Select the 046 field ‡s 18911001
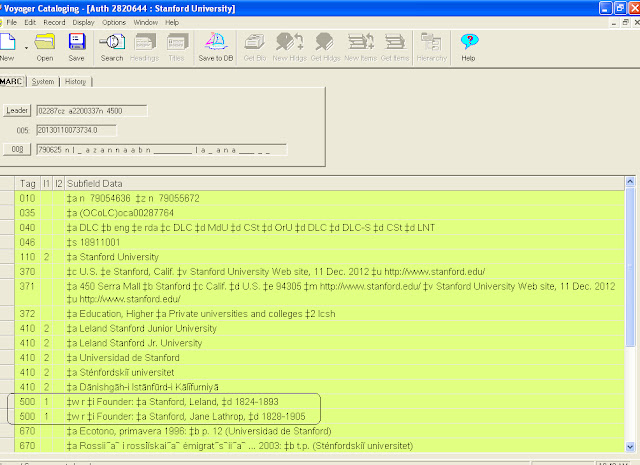This screenshot has width=640, height=465. [344, 243]
